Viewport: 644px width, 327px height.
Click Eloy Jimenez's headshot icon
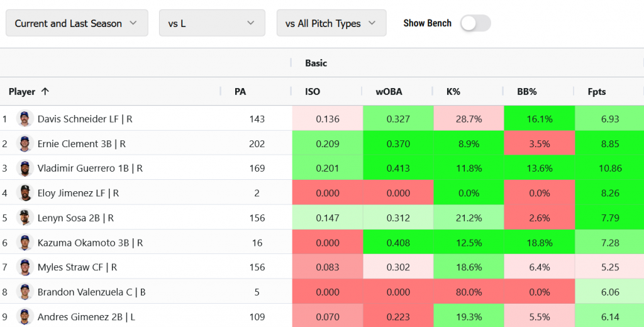coord(25,193)
